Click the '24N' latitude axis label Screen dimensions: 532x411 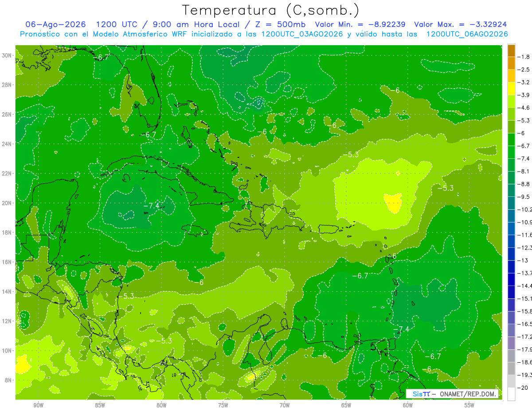pos(8,144)
